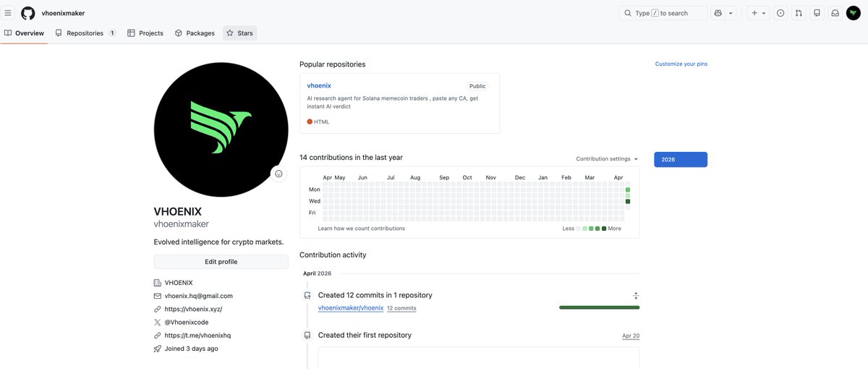Click Customize your pins

681,64
